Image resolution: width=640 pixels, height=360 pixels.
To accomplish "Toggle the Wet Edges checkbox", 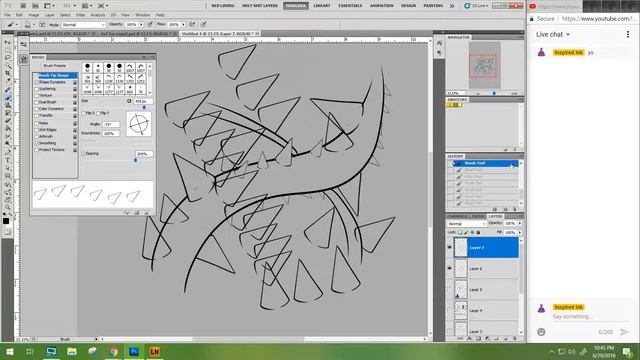I will 36,130.
